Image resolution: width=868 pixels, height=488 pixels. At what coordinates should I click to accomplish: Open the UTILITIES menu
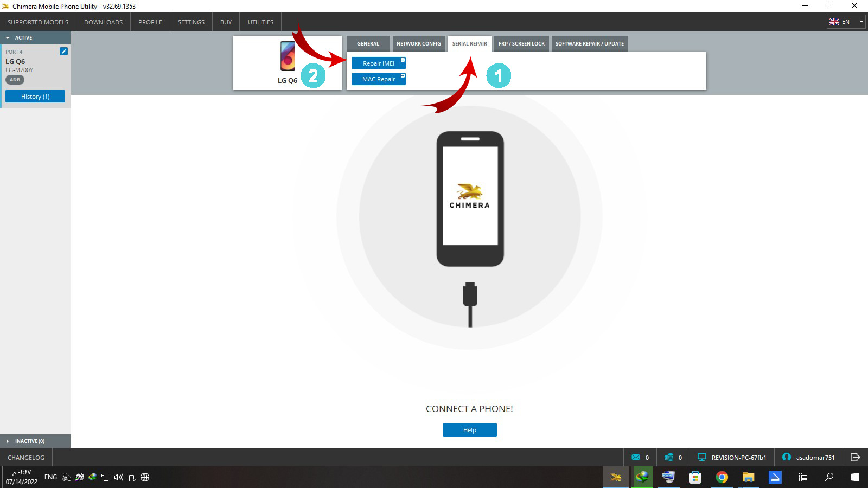[x=260, y=22]
